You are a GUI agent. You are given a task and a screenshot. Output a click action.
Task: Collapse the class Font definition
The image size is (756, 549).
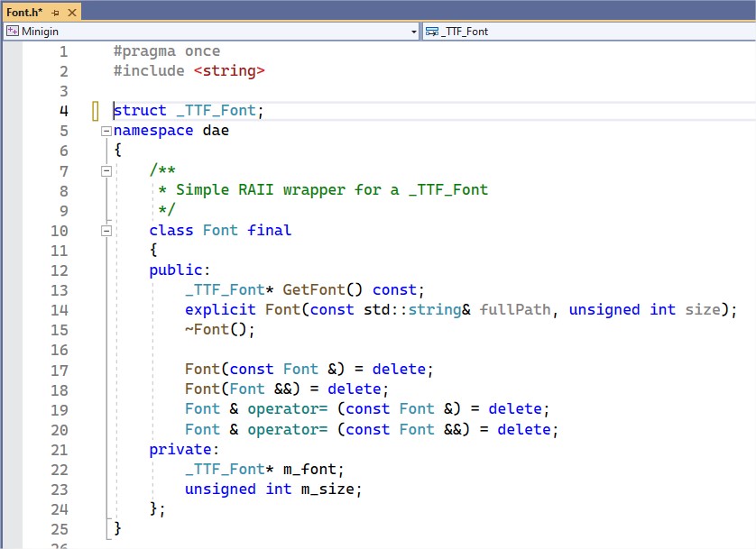pos(106,230)
